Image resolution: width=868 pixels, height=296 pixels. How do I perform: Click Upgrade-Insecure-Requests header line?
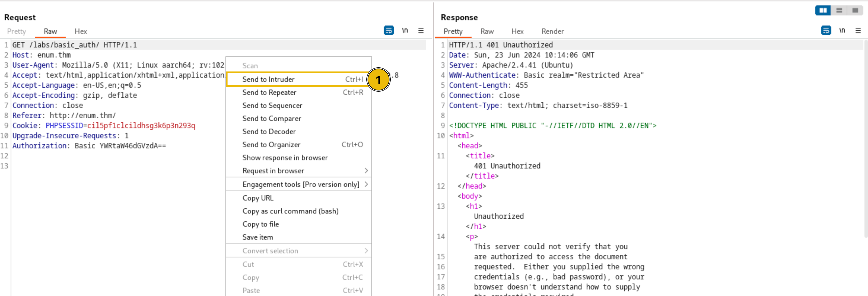pyautogui.click(x=70, y=136)
